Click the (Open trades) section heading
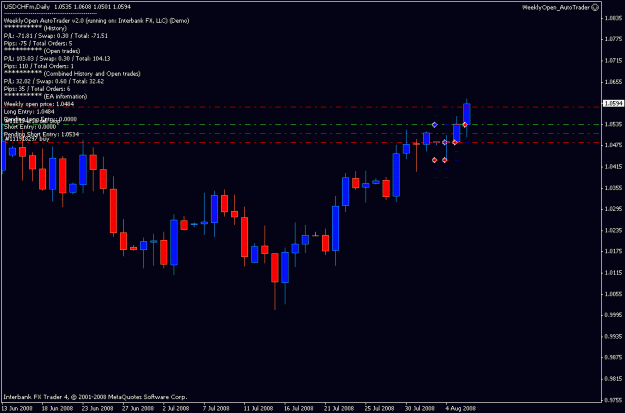 pyautogui.click(x=62, y=51)
